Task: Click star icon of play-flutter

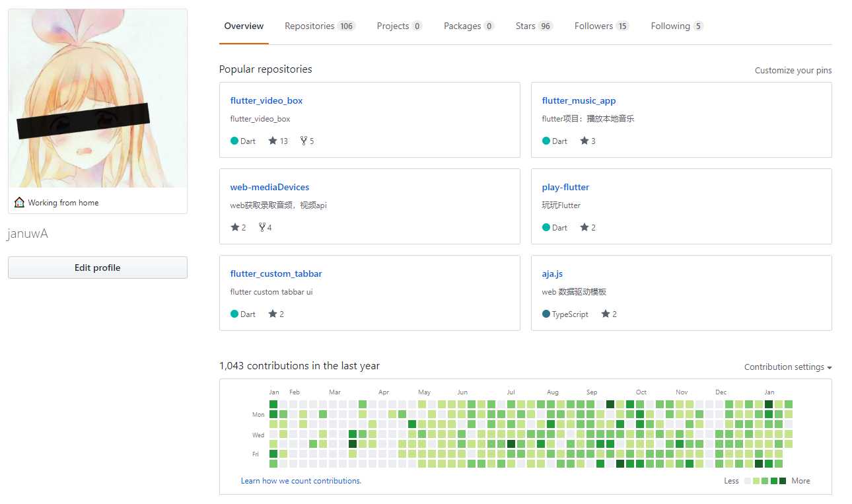Action: (585, 227)
